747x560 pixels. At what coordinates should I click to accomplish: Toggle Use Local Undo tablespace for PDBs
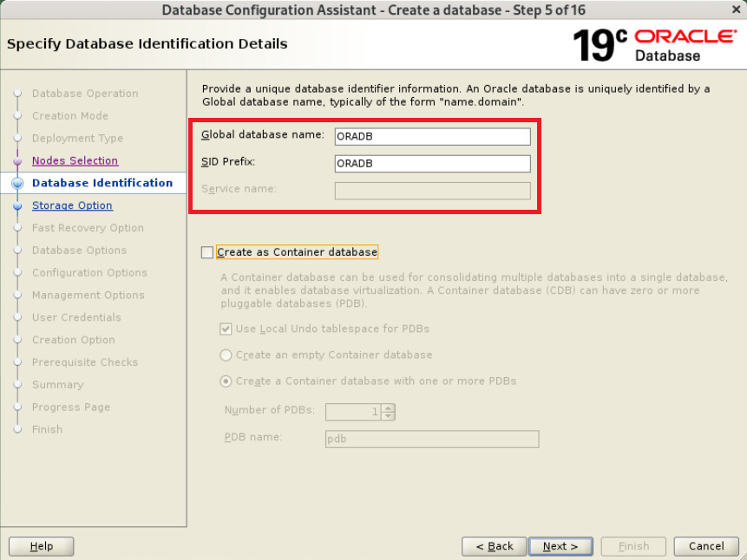point(226,329)
